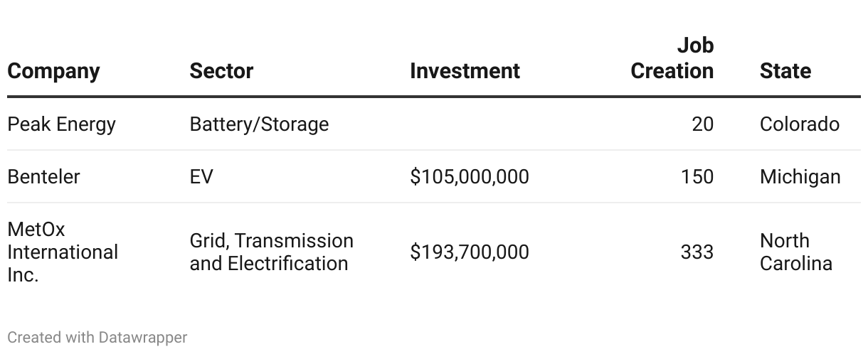Screen dimensions: 868x354
Task: Select the MetOx International Inc. cell
Action: click(x=63, y=252)
